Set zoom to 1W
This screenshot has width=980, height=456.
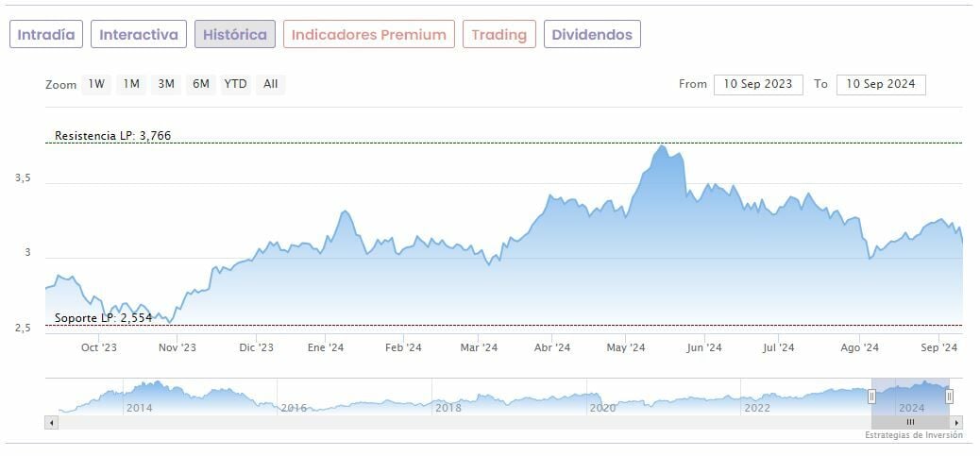click(x=96, y=84)
